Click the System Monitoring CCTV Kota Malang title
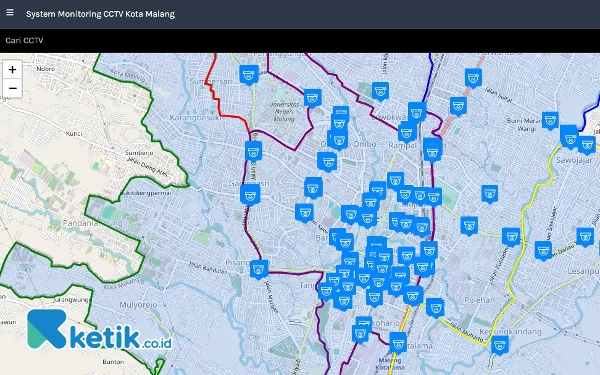600x375 pixels. 100,14
